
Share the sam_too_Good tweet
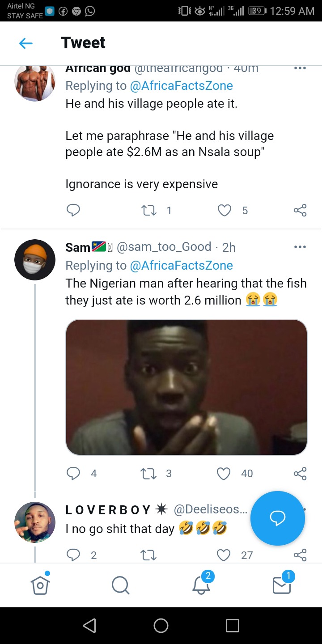(x=300, y=473)
